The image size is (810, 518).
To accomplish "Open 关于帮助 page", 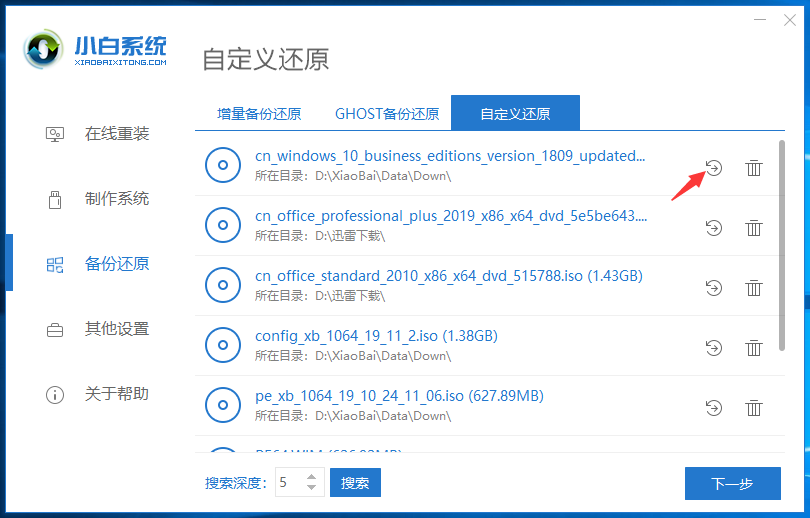I will click(x=116, y=394).
